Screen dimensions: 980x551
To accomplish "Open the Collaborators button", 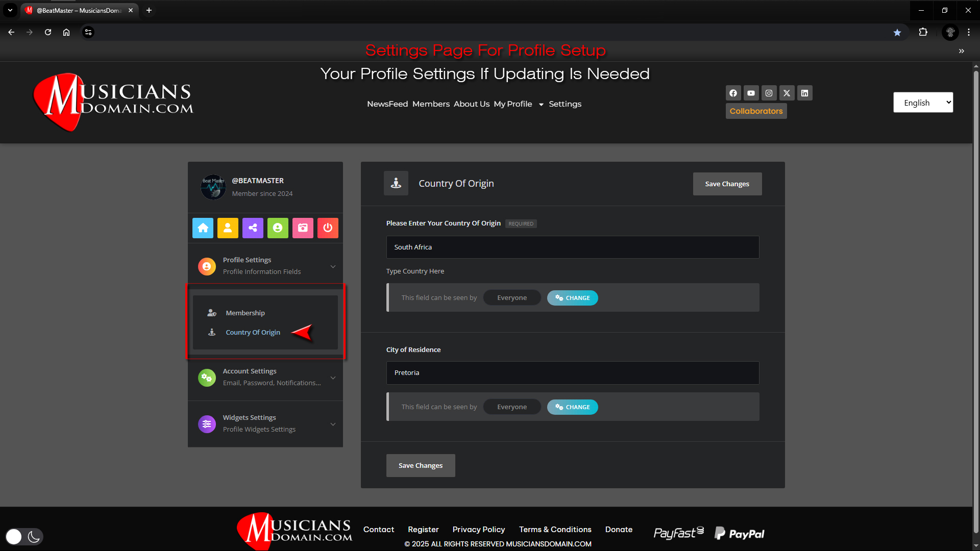I will click(756, 111).
